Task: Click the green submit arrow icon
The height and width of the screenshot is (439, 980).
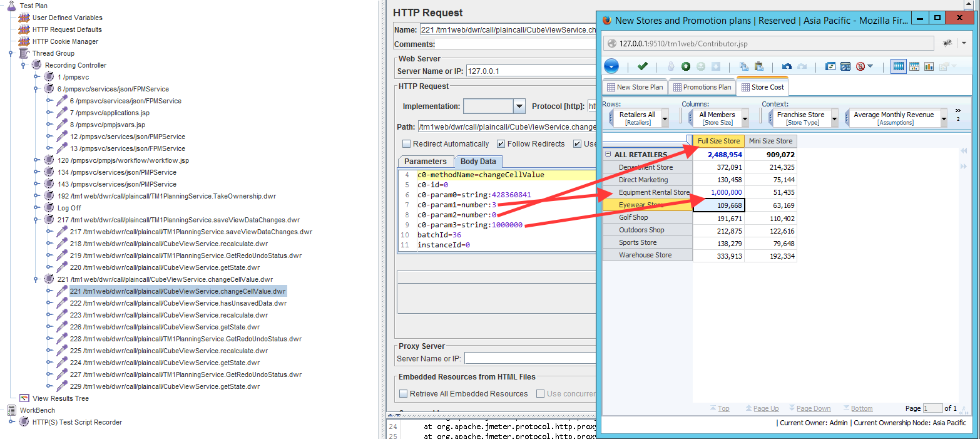Action: [686, 66]
